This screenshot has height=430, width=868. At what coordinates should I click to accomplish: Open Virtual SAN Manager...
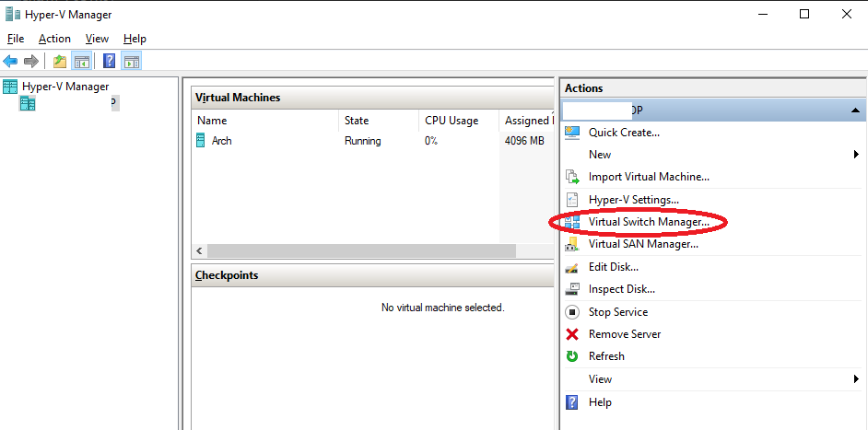[x=643, y=244]
